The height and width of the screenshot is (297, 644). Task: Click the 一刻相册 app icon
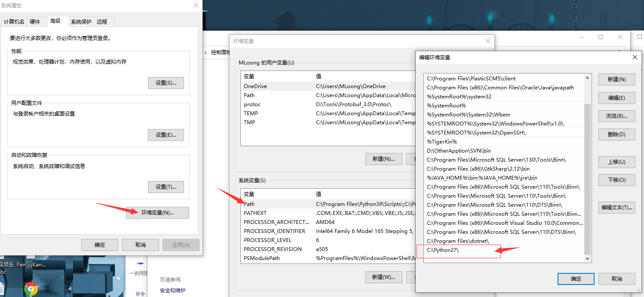pos(139,267)
